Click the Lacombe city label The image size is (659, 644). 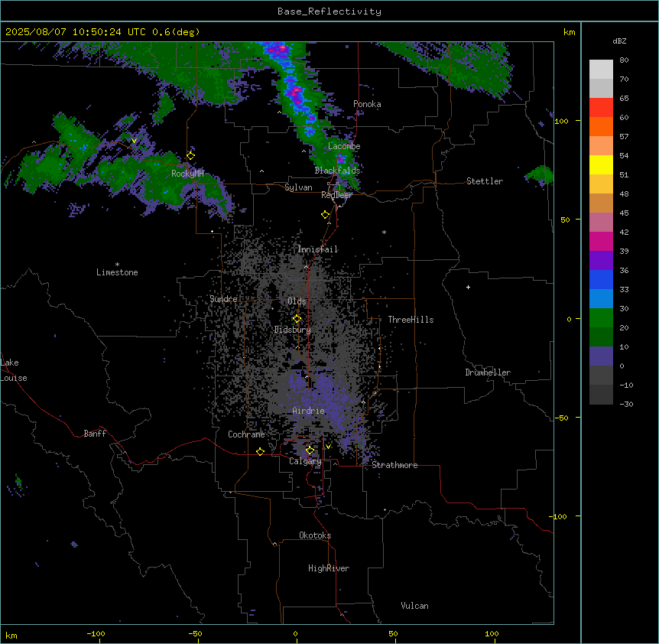click(344, 146)
